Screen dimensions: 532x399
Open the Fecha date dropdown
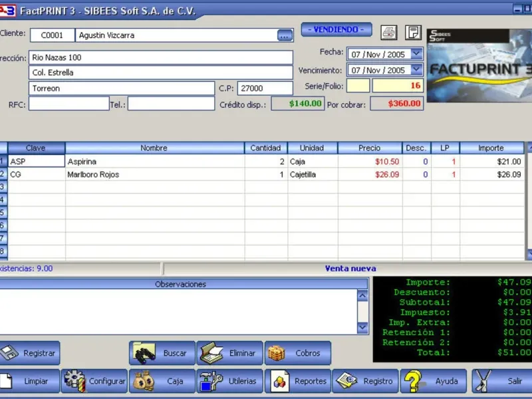pyautogui.click(x=416, y=54)
